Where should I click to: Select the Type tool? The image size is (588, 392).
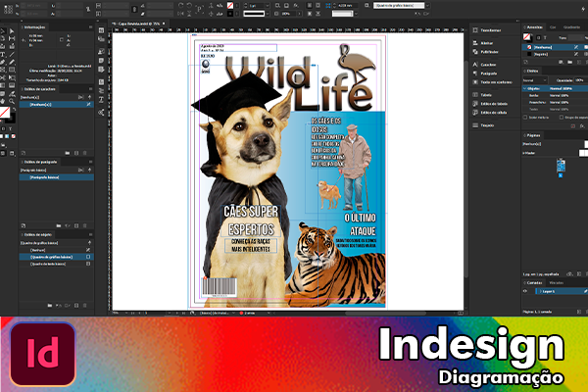3,55
